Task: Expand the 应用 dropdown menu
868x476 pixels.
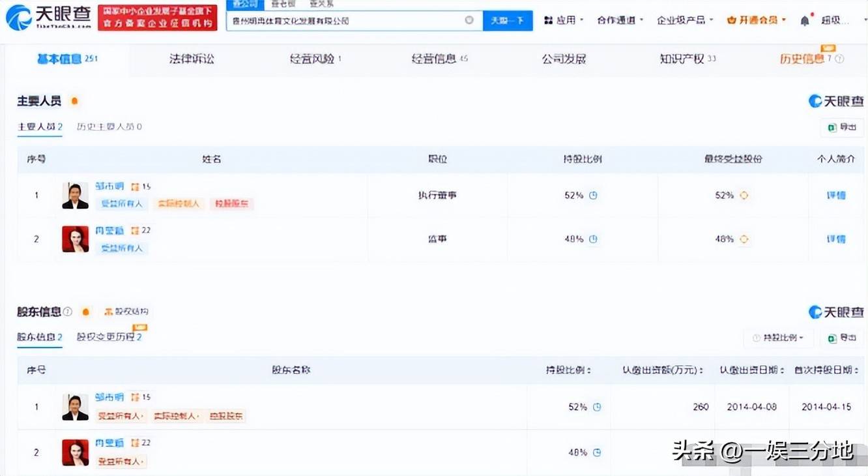Action: coord(564,20)
